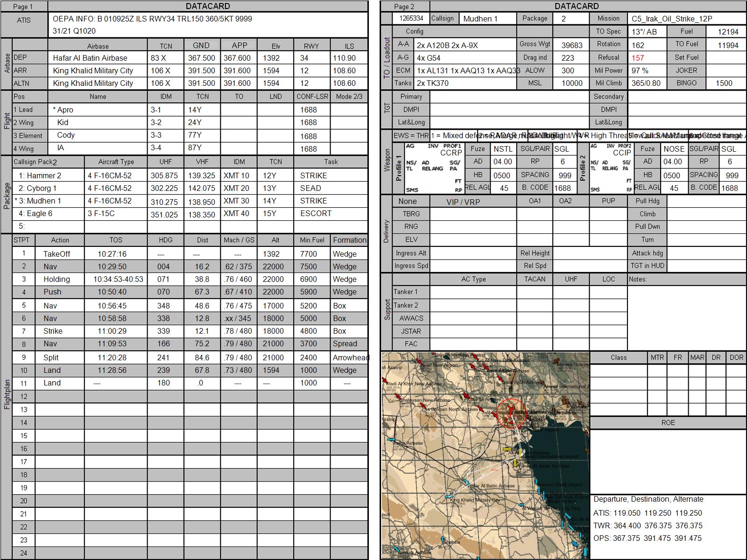Click 'King Khalid Military City' in ALTN row
Screen dimensions: 747x560
pos(93,83)
